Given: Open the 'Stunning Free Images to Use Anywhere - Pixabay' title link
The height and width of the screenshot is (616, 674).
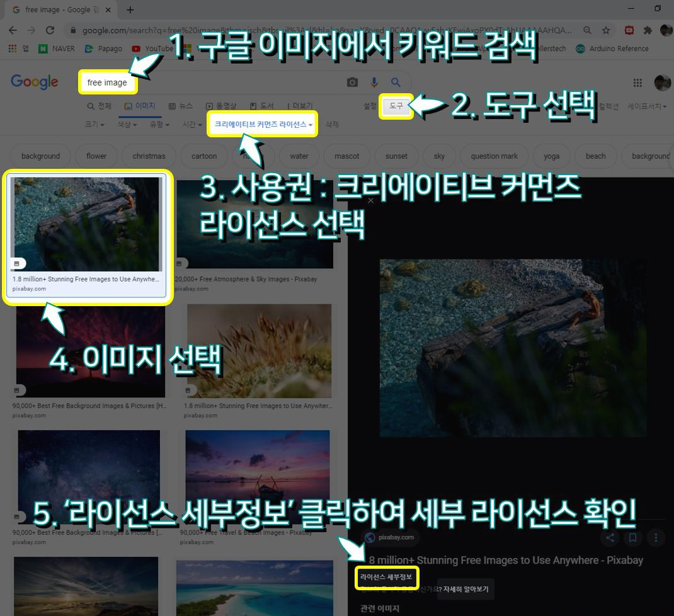Looking at the screenshot, I should [x=506, y=560].
